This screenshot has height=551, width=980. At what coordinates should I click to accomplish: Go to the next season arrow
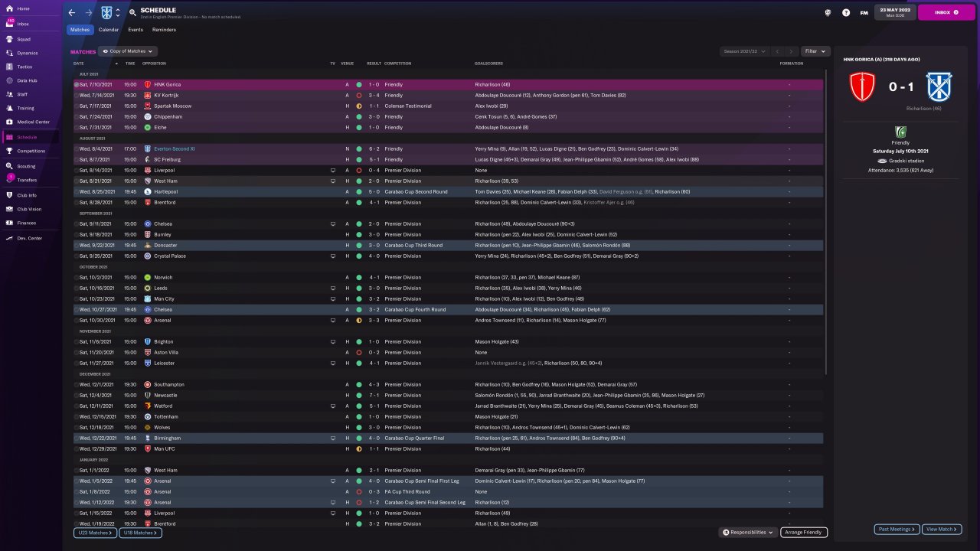(790, 51)
